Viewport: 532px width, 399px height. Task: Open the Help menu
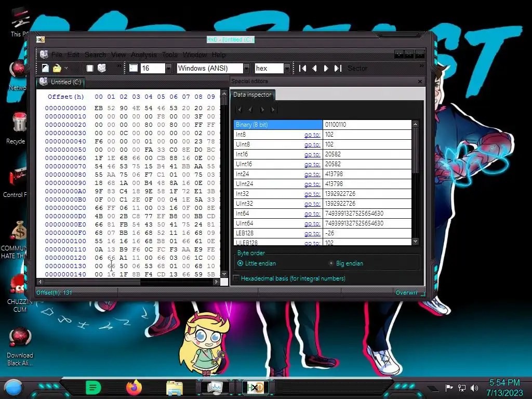219,55
